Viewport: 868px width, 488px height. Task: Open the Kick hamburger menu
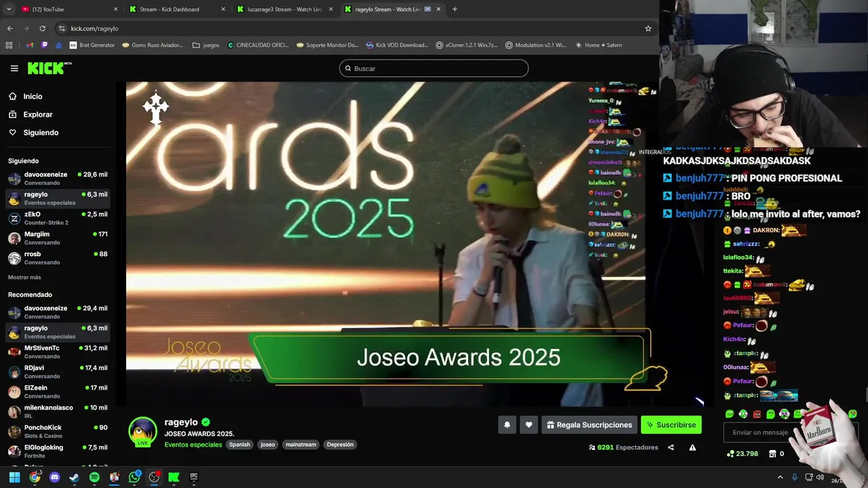tap(14, 68)
